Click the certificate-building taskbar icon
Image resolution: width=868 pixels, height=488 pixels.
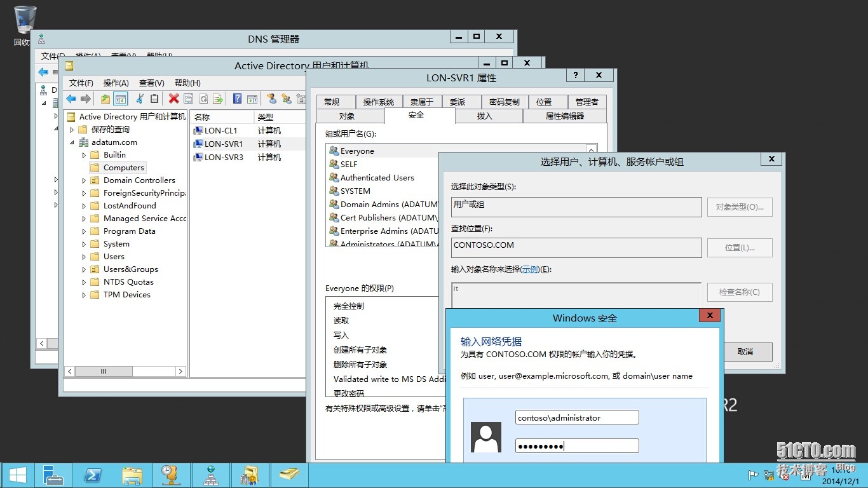click(250, 475)
